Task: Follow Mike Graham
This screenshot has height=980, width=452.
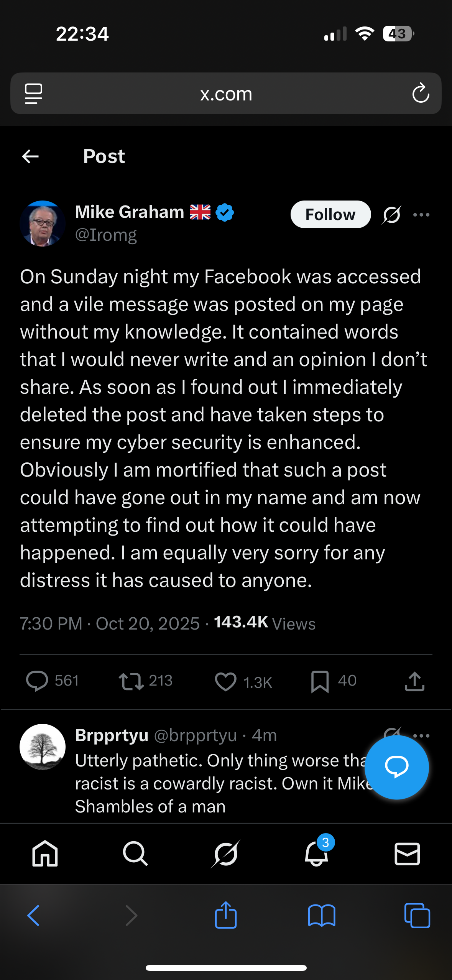Action: pyautogui.click(x=330, y=215)
